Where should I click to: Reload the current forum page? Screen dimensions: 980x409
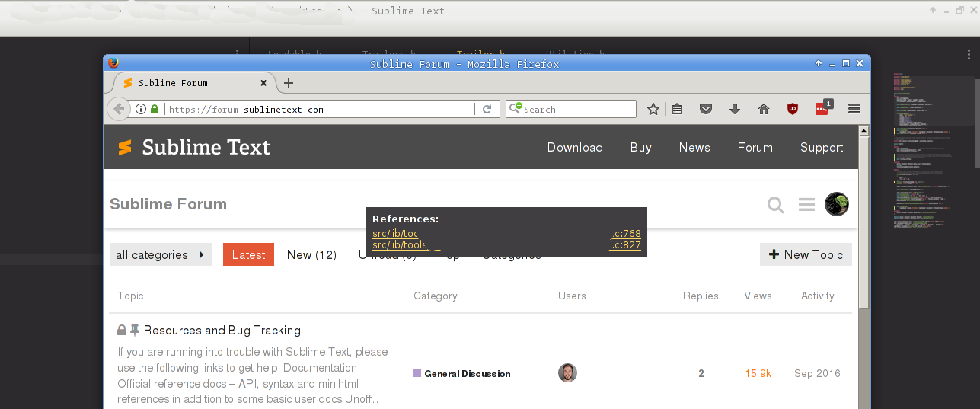pos(487,109)
